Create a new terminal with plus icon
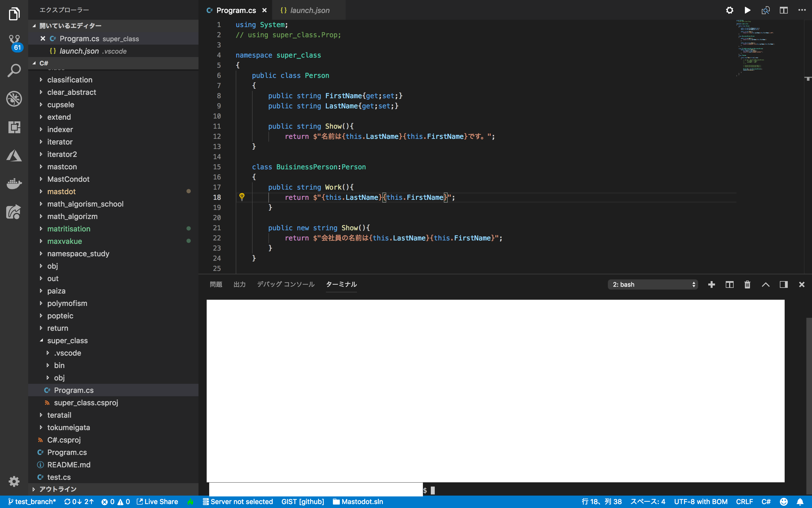 711,284
